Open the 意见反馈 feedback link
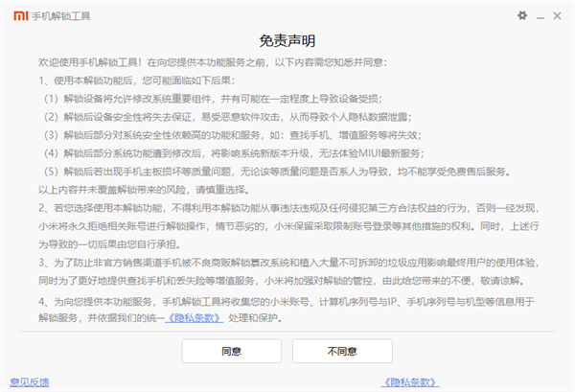The width and height of the screenshot is (575, 392). [x=29, y=380]
